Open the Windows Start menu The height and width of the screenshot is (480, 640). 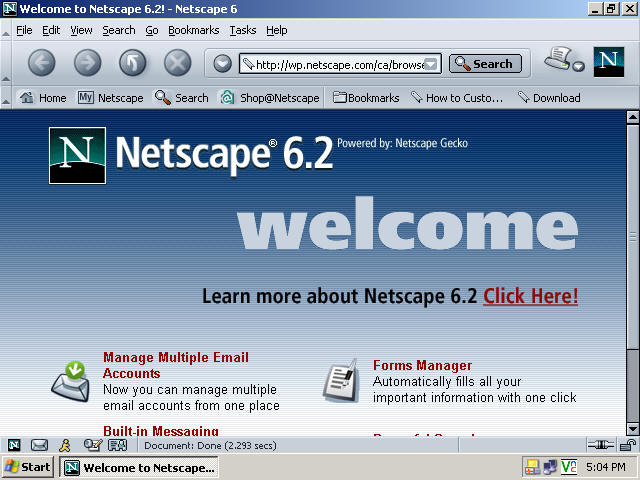[x=27, y=467]
